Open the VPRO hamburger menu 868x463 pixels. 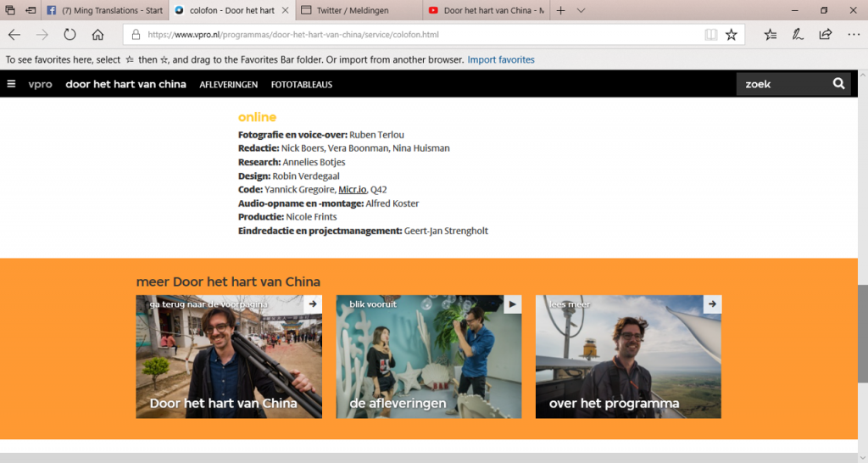pos(11,84)
